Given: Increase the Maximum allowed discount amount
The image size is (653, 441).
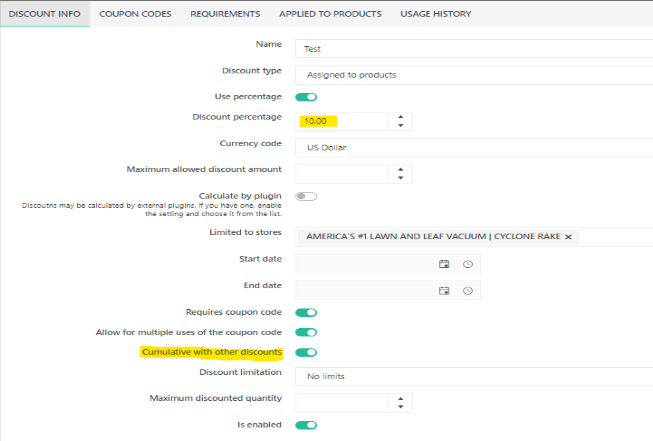Looking at the screenshot, I should pos(400,169).
